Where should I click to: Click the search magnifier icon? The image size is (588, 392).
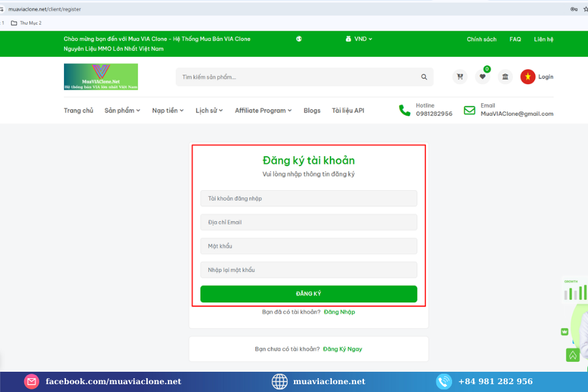[424, 77]
